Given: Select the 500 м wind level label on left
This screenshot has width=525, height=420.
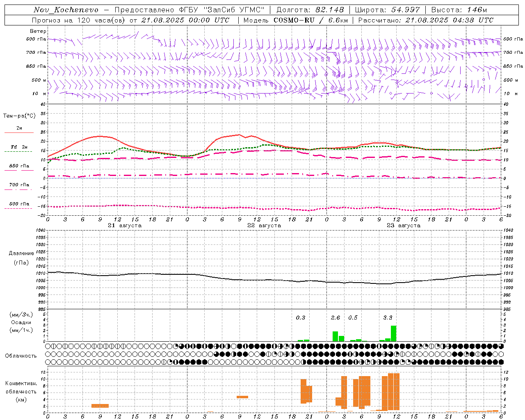Looking at the screenshot, I should [39, 80].
